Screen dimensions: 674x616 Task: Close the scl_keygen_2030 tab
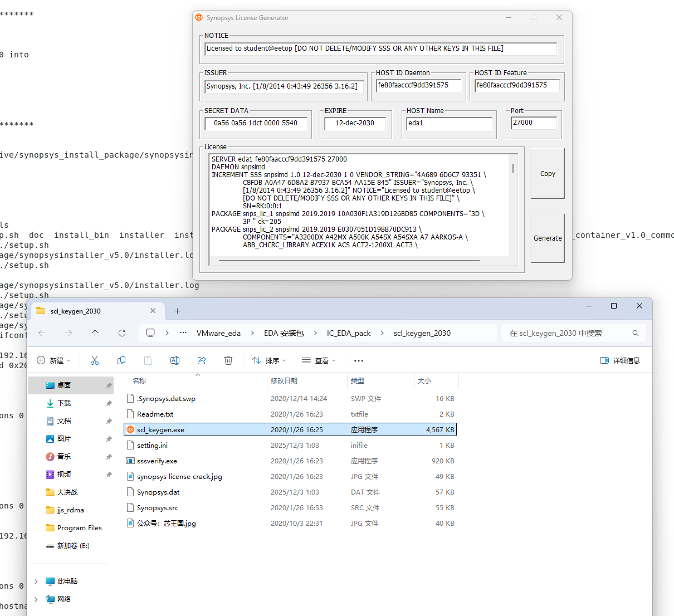153,311
